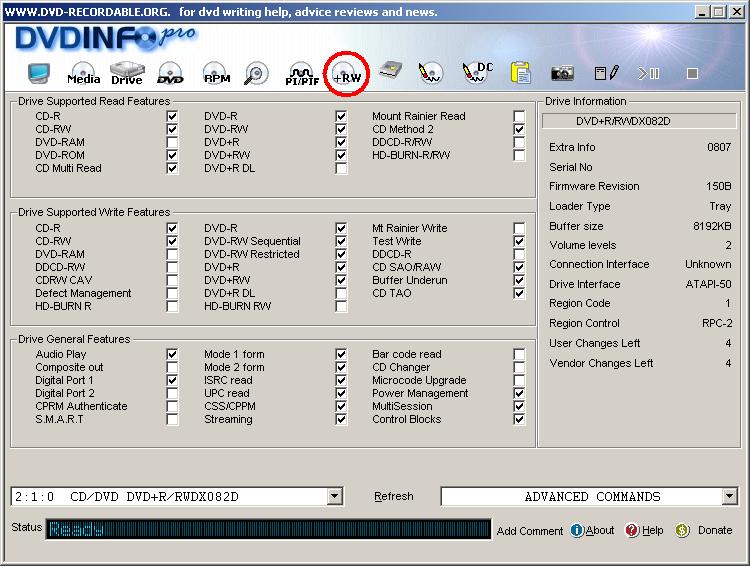The height and width of the screenshot is (566, 750).
Task: Click the DVDINFO pro logo
Action: click(105, 38)
